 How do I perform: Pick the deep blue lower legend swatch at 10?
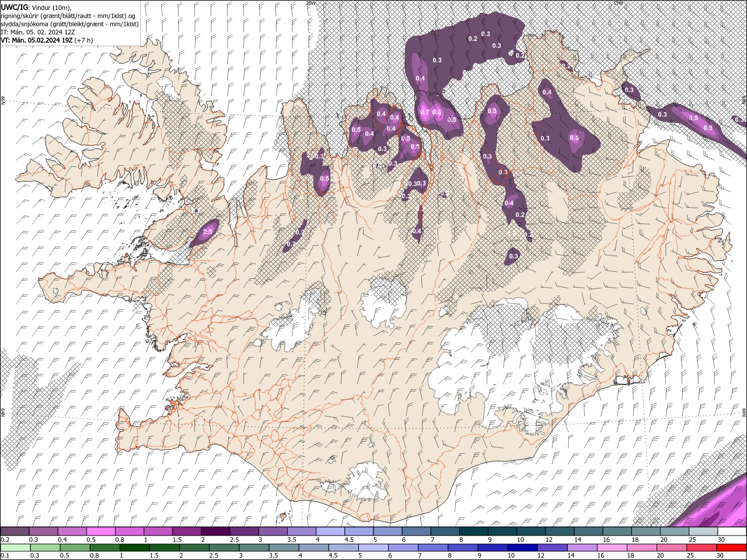pyautogui.click(x=522, y=548)
